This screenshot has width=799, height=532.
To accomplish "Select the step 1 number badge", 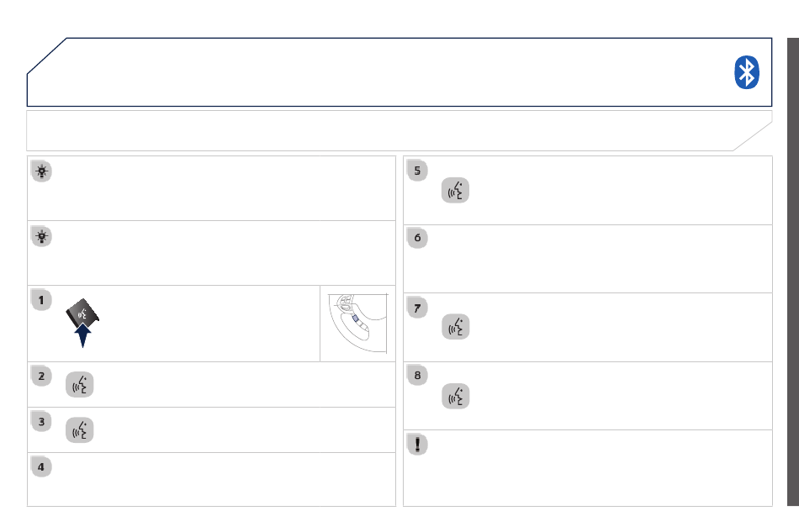I will [41, 300].
